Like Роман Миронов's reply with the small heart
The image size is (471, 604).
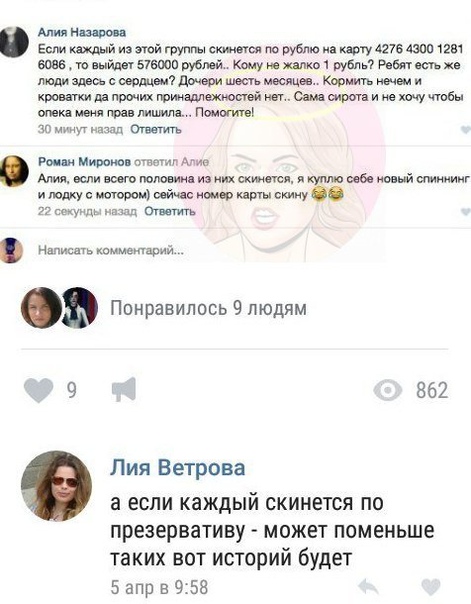click(x=466, y=211)
